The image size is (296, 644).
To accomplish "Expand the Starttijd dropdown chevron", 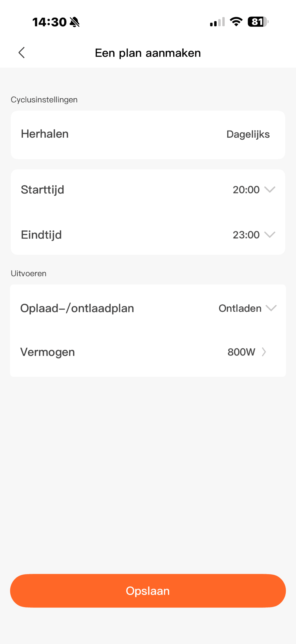I will pos(270,189).
